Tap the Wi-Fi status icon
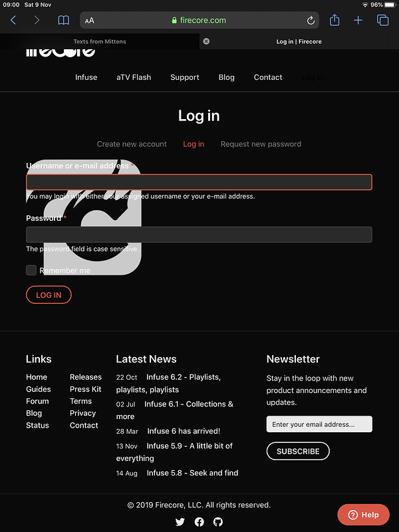The width and height of the screenshot is (399, 532). 365,5
